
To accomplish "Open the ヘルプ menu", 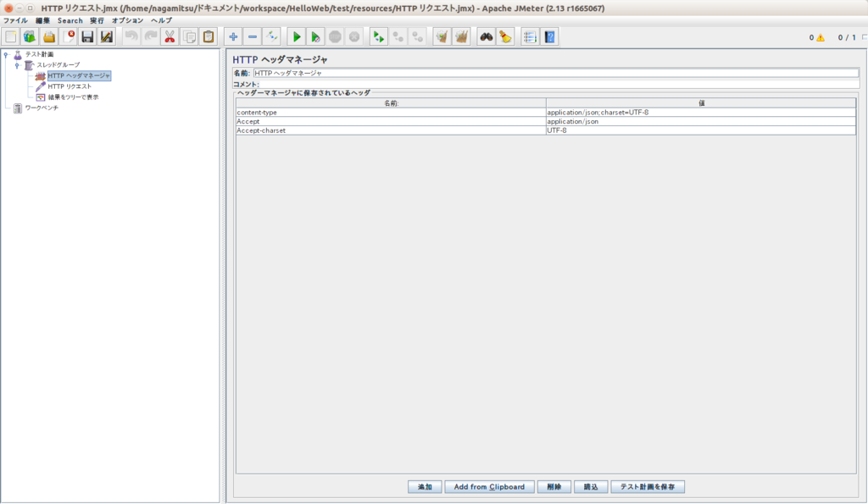I will [x=161, y=20].
